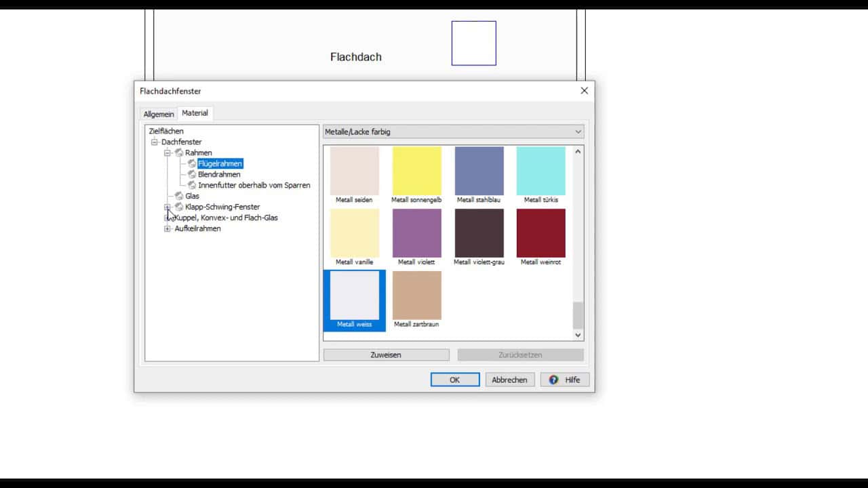Expand the Aufkeilrahmen tree node

[x=167, y=228]
